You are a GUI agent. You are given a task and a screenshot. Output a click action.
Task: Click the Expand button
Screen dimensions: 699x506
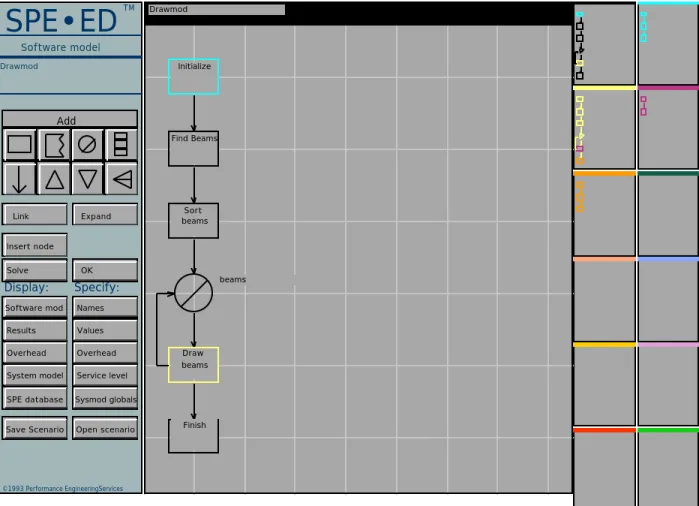tap(105, 215)
